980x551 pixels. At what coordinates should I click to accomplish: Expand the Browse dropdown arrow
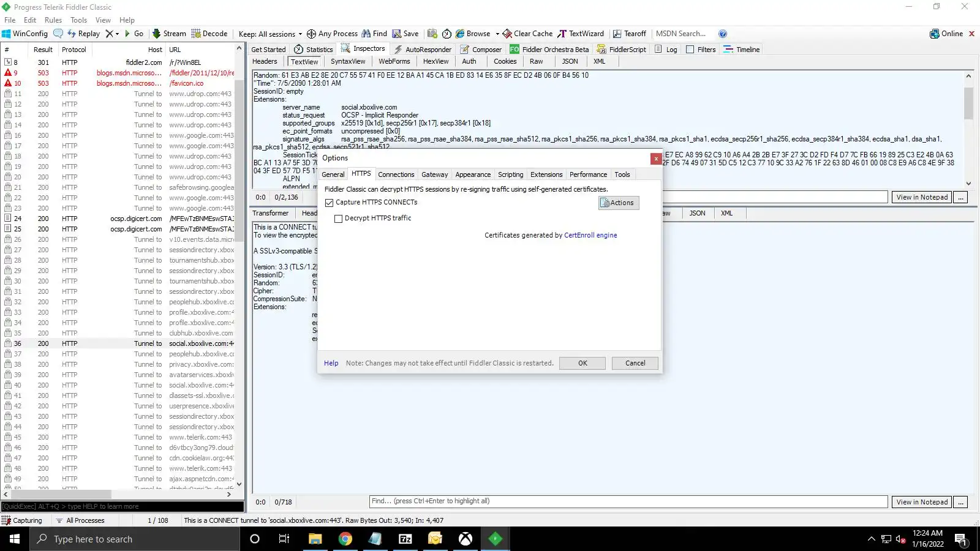(497, 34)
